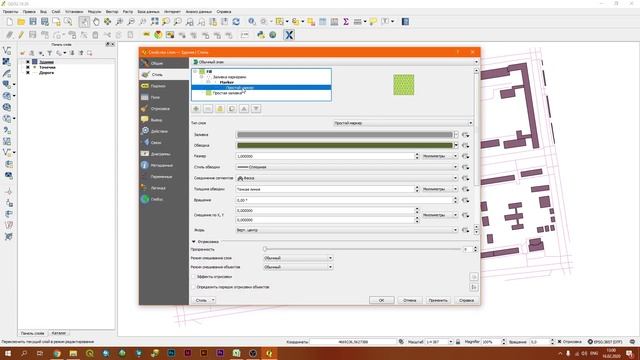Open Режим смешивания слоя dropdown

[298, 258]
